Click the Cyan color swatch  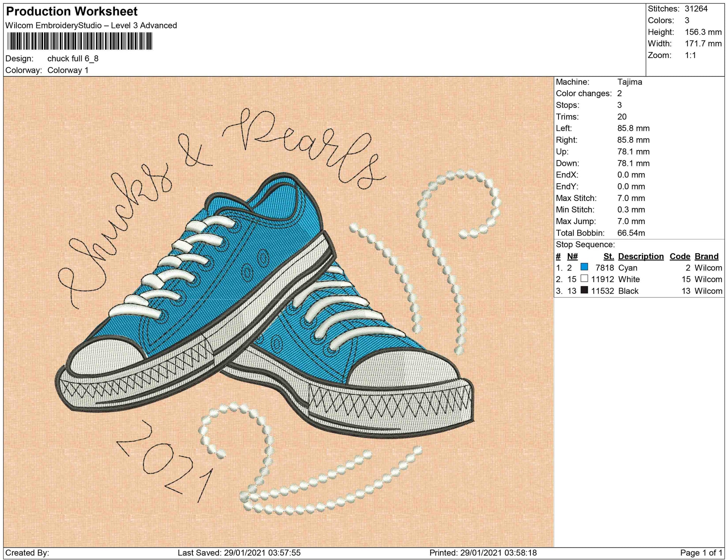(x=584, y=267)
